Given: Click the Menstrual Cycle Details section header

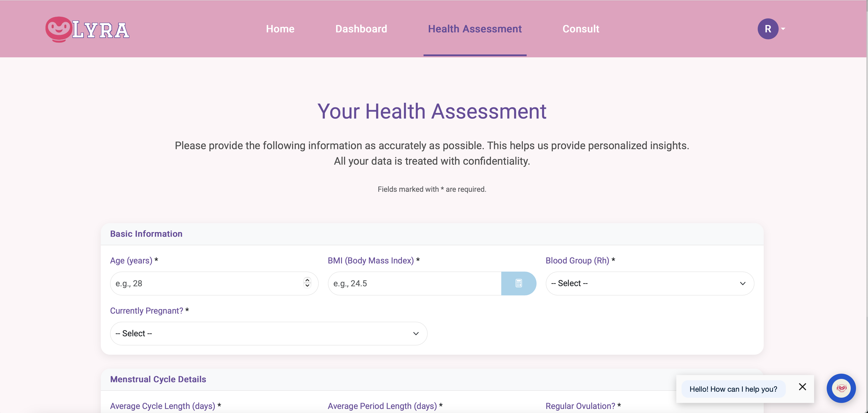Looking at the screenshot, I should tap(158, 379).
